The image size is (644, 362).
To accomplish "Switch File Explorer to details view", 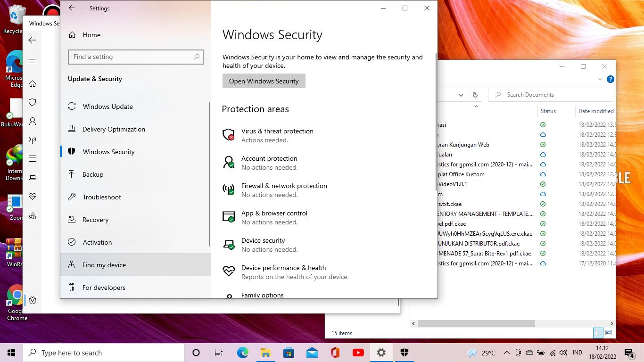I will click(598, 333).
